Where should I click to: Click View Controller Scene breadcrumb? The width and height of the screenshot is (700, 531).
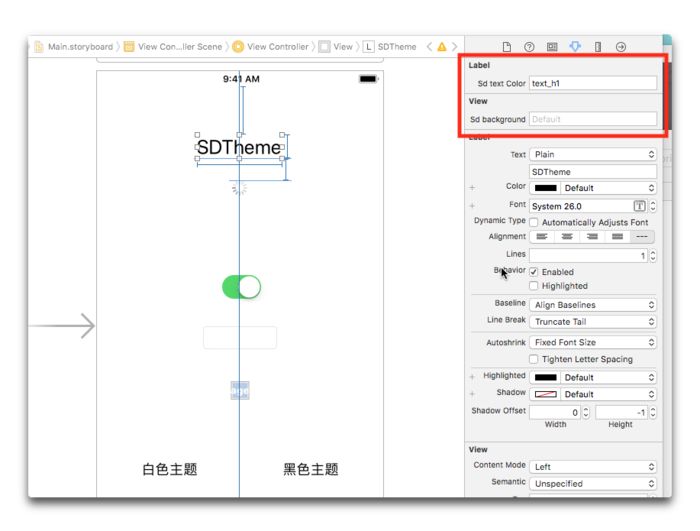click(x=173, y=46)
